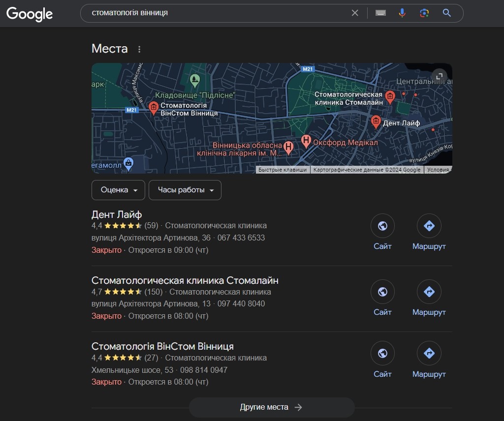Click the Стомалайн clinic map pin
This screenshot has width=504, height=421.
coord(390,97)
